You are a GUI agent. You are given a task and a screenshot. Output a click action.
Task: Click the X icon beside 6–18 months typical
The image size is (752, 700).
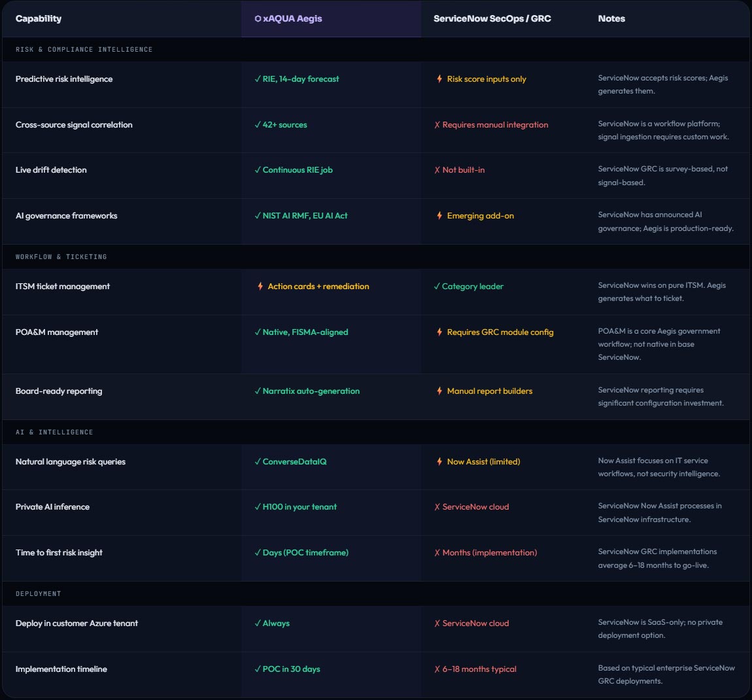[x=437, y=669]
